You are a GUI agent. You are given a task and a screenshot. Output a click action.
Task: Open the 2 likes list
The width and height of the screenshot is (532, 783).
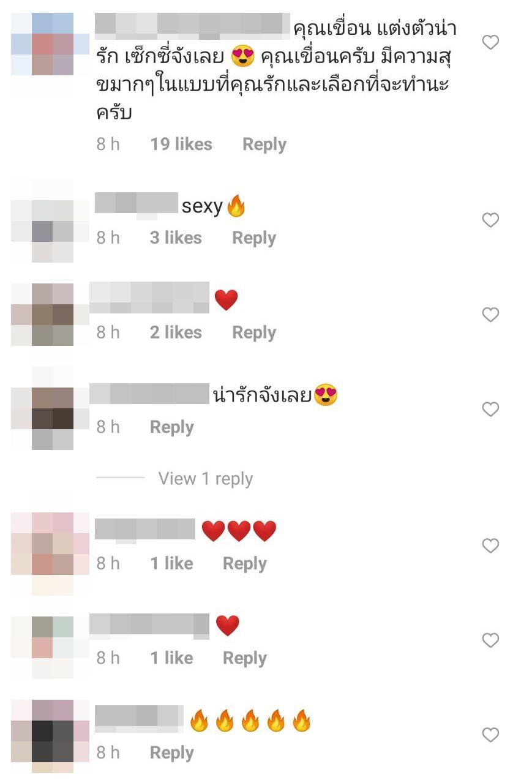(x=176, y=332)
